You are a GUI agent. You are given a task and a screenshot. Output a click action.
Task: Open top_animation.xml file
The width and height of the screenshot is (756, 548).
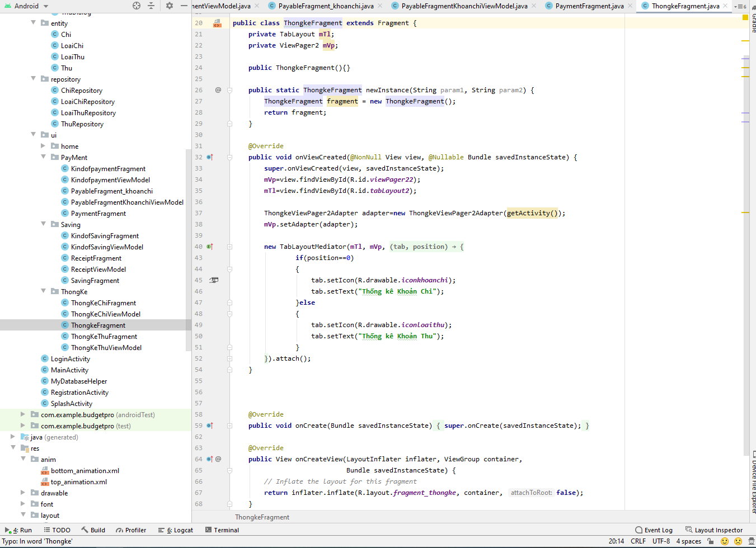pos(79,481)
